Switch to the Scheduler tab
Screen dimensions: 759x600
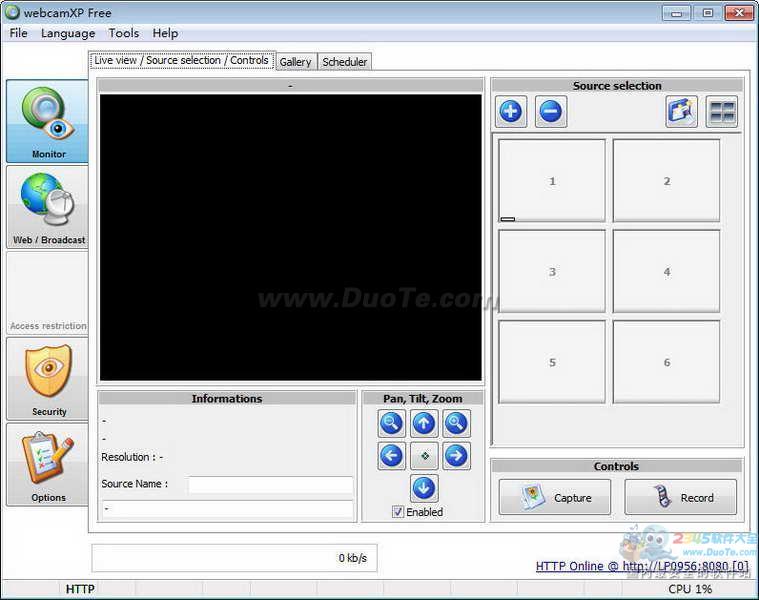coord(345,62)
